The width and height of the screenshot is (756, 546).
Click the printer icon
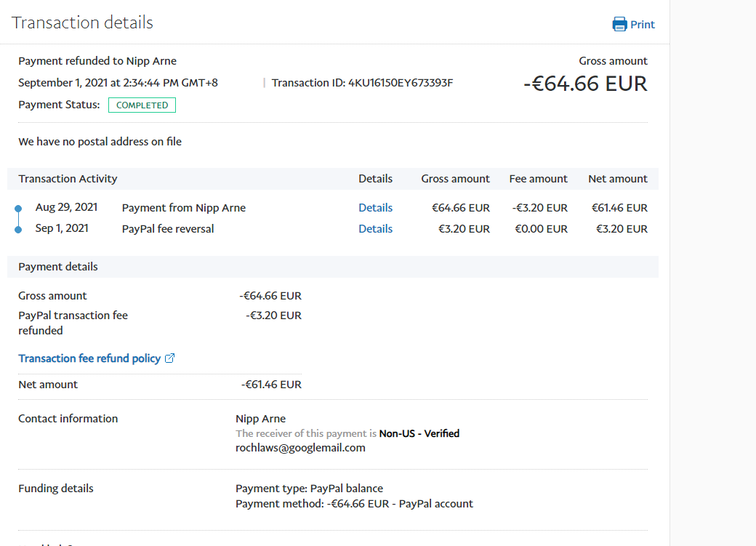pos(619,25)
